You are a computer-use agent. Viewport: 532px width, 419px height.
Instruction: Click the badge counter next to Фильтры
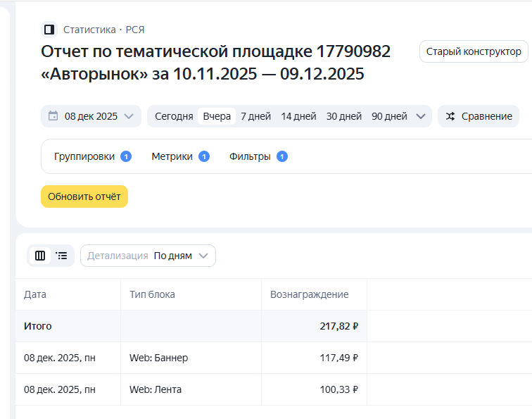tap(282, 156)
